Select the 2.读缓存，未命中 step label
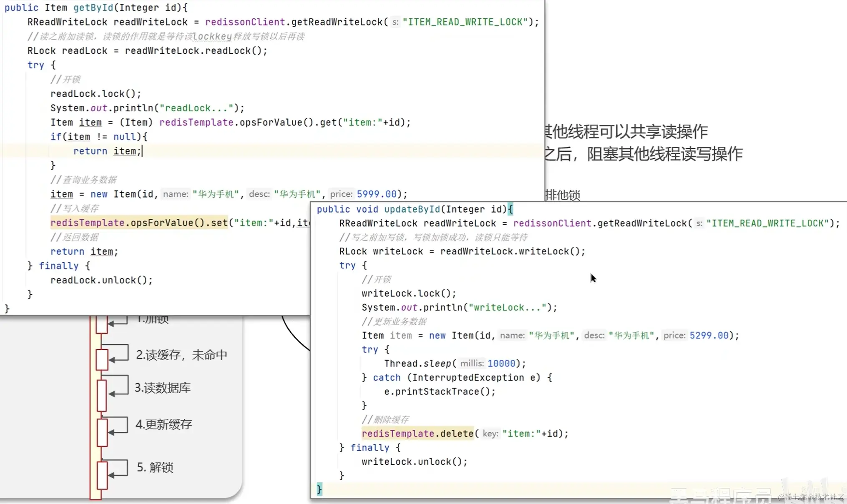The image size is (847, 504). tap(181, 355)
